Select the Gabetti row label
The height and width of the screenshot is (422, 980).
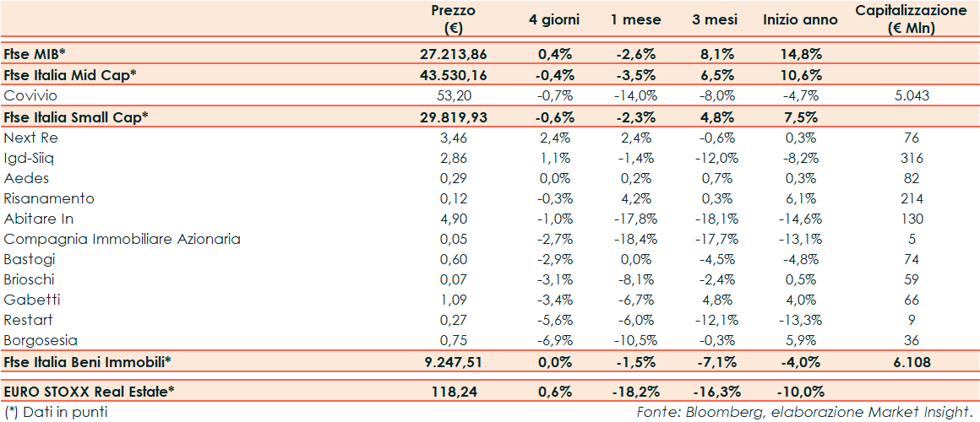click(x=31, y=300)
